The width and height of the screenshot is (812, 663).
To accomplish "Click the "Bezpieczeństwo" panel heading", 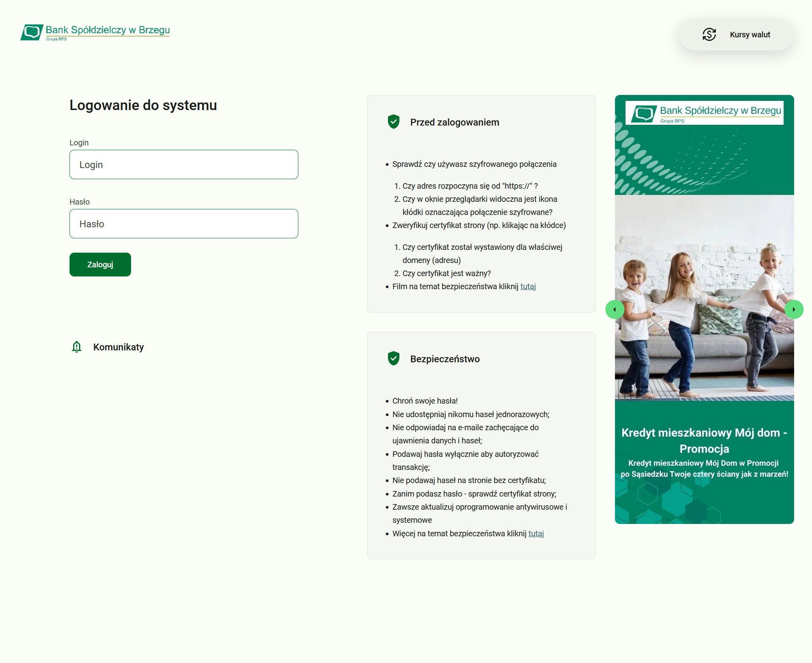I will tap(445, 358).
